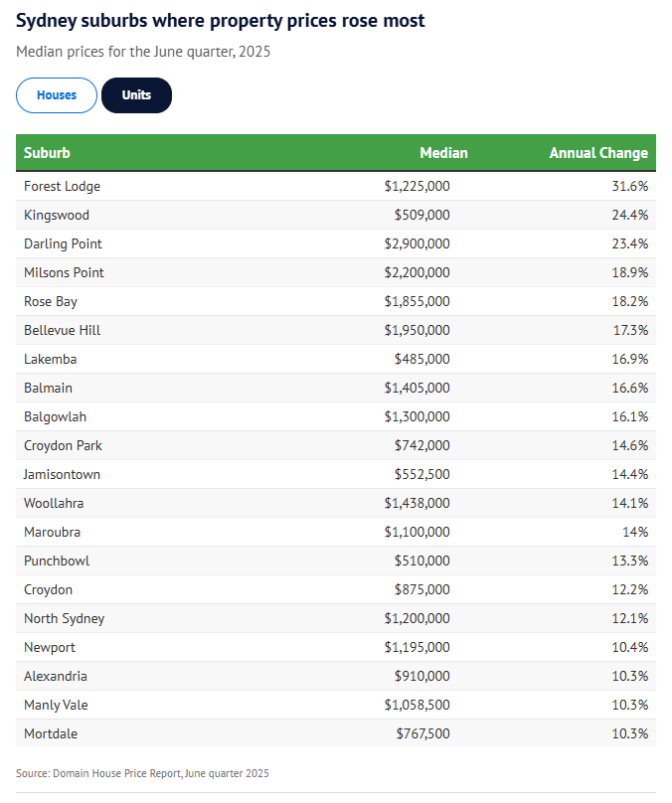Switch to the Houses tab
The height and width of the screenshot is (803, 672).
57,95
